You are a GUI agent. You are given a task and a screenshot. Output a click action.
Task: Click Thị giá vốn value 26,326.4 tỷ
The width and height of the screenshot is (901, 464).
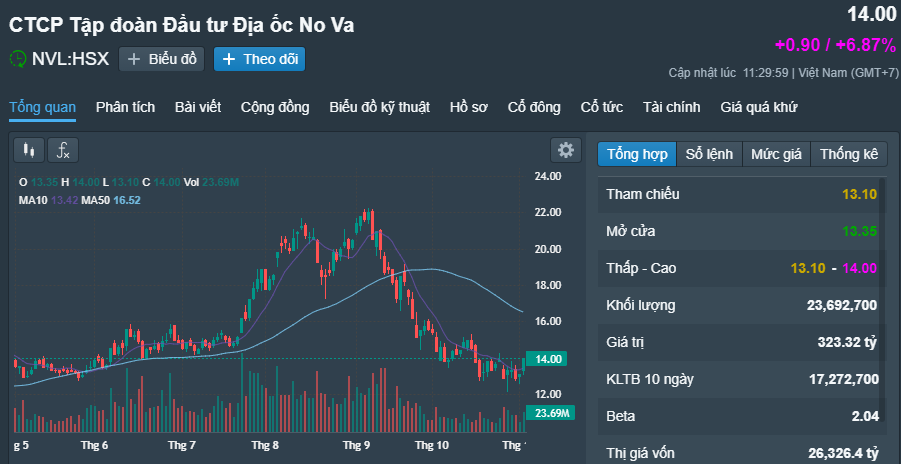tap(843, 454)
